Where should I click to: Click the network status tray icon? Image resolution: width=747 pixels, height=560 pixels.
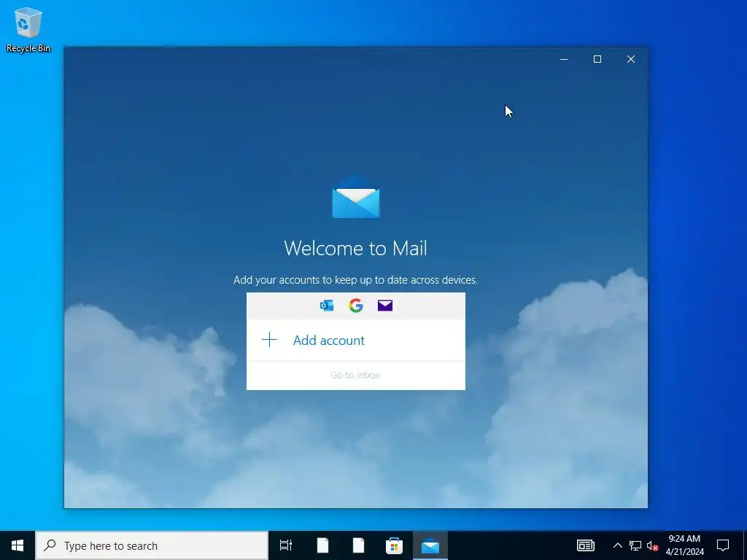click(x=635, y=545)
